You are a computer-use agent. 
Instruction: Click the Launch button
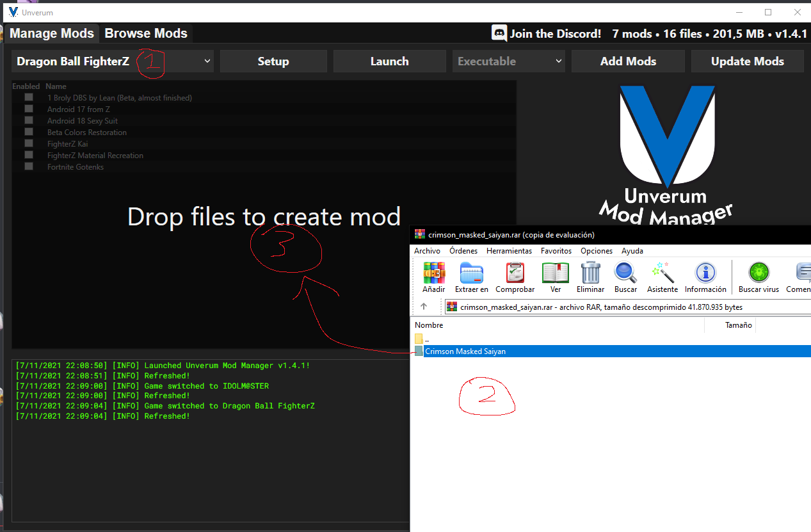[389, 61]
